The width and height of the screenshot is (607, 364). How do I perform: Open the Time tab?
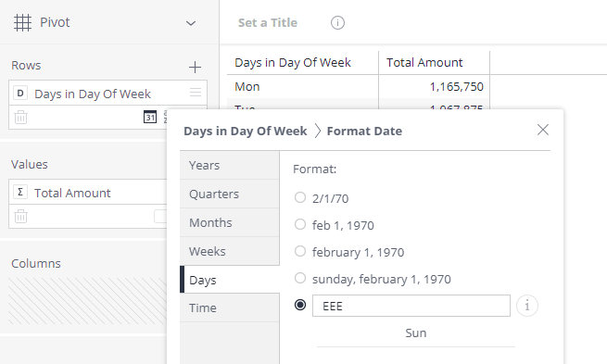pyautogui.click(x=230, y=308)
